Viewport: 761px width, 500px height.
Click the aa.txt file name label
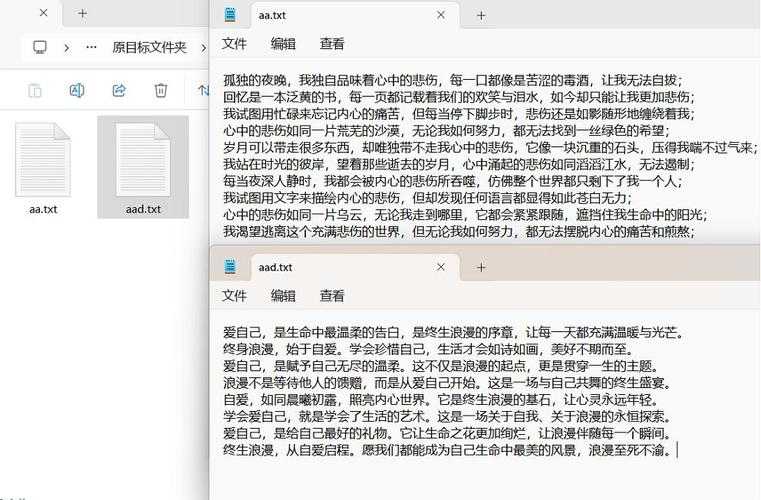coord(43,209)
